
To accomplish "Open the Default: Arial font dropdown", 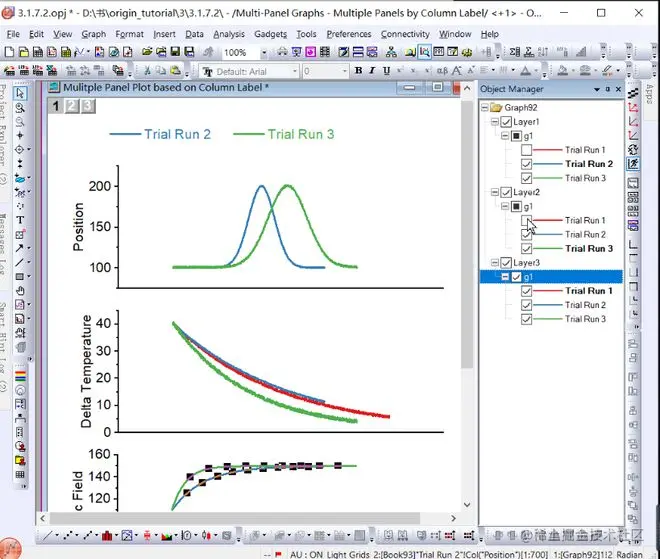I will pos(295,72).
